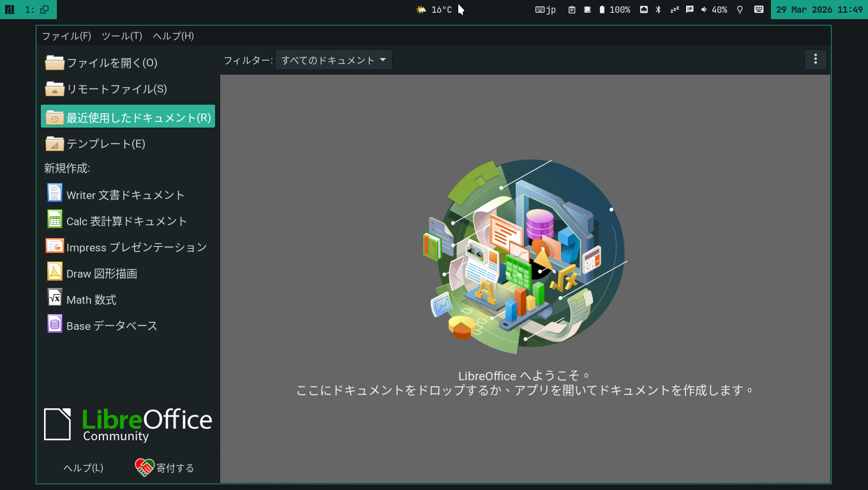Create a new Draw 図形描画
Image resolution: width=868 pixels, height=490 pixels.
(x=128, y=273)
